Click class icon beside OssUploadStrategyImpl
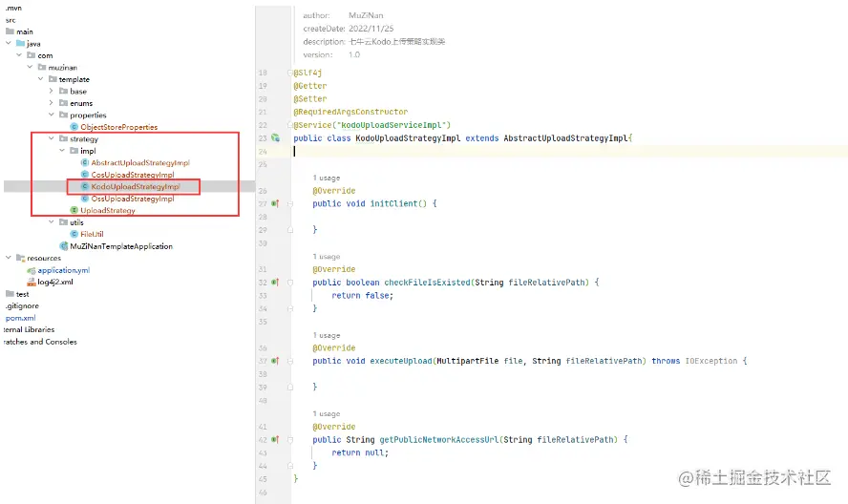This screenshot has width=848, height=504. (x=84, y=199)
